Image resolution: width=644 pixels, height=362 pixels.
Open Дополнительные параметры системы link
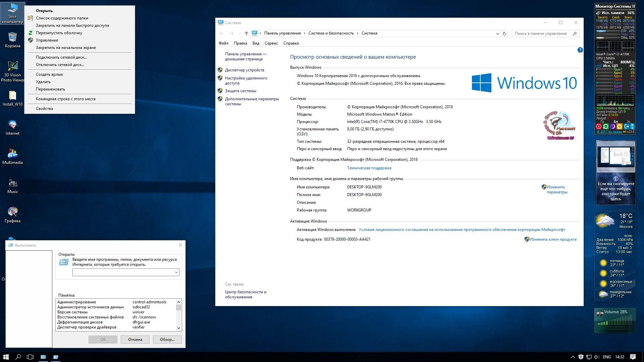coord(252,101)
